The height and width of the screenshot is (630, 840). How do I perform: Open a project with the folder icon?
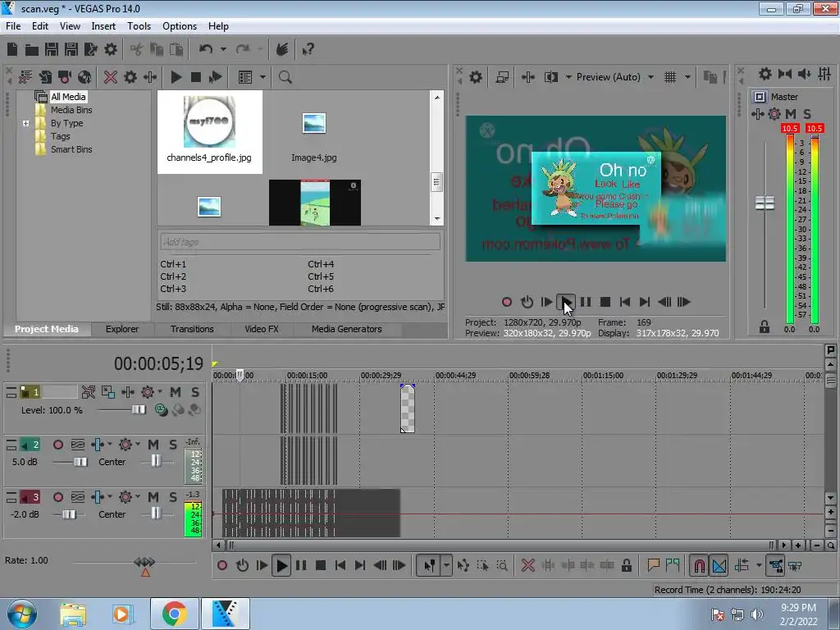pos(32,50)
